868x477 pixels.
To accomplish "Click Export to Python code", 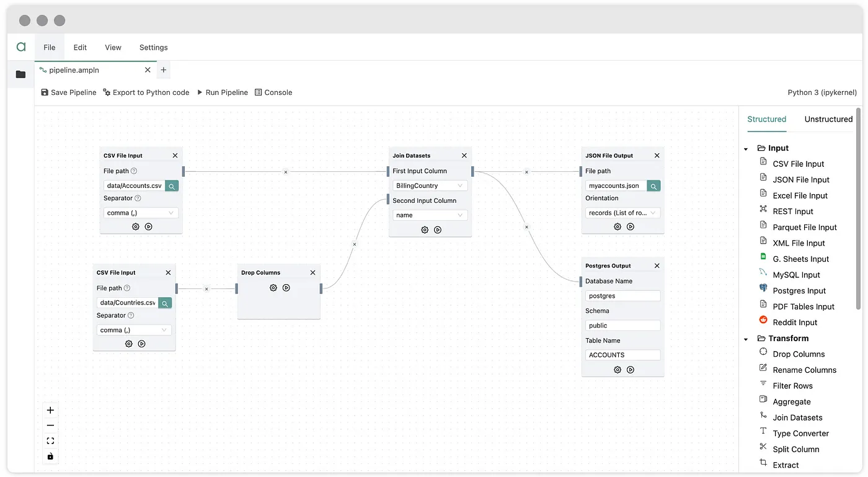I will tap(146, 92).
